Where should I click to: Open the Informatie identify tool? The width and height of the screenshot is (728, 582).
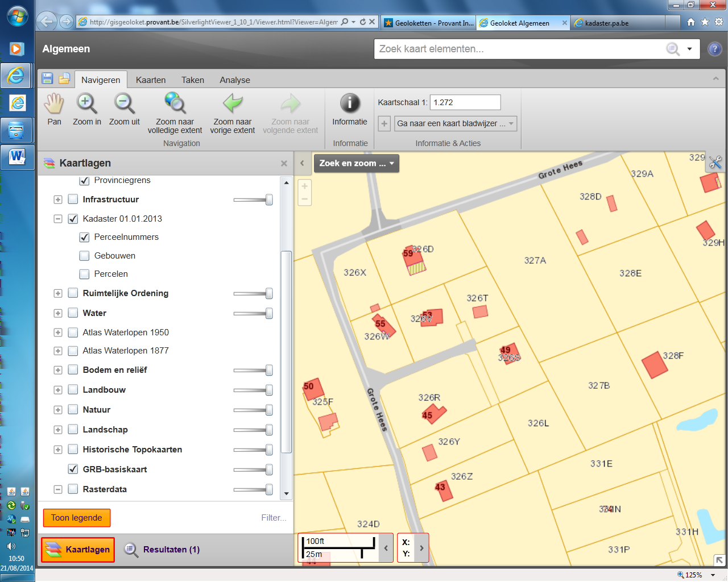point(350,109)
